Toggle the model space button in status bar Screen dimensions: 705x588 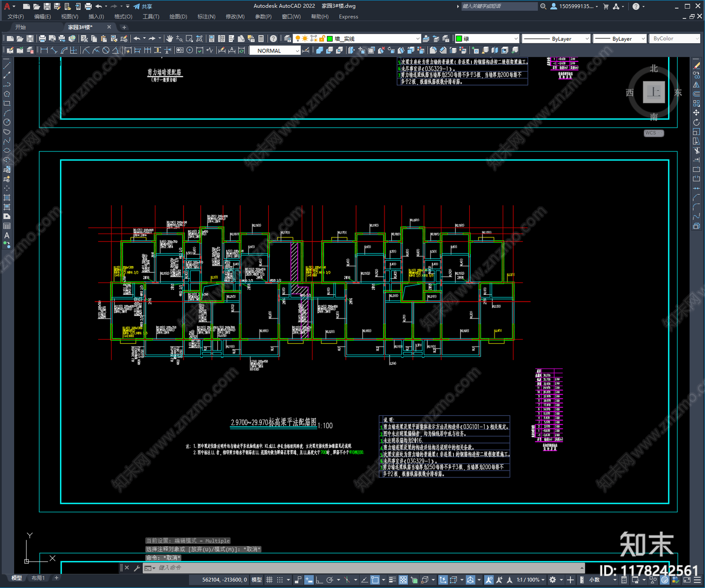(256, 580)
